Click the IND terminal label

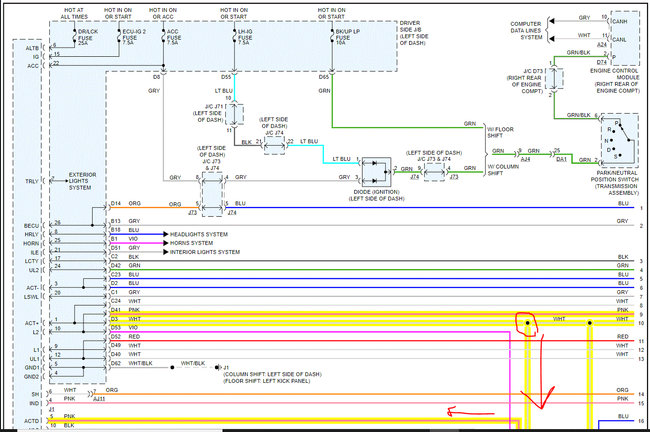point(34,403)
